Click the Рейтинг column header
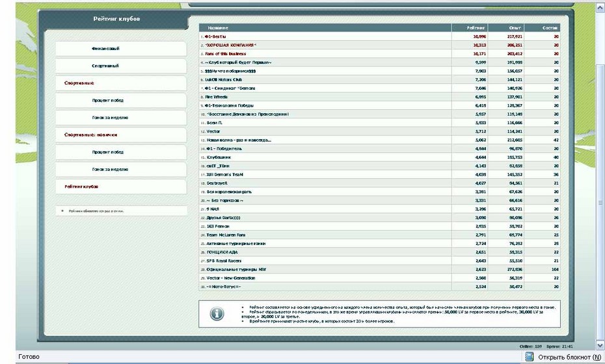The width and height of the screenshot is (605, 364). pyautogui.click(x=476, y=28)
